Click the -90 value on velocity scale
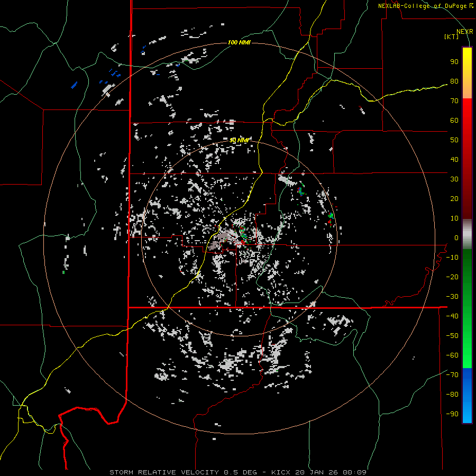This screenshot has width=476, height=476. [x=452, y=414]
